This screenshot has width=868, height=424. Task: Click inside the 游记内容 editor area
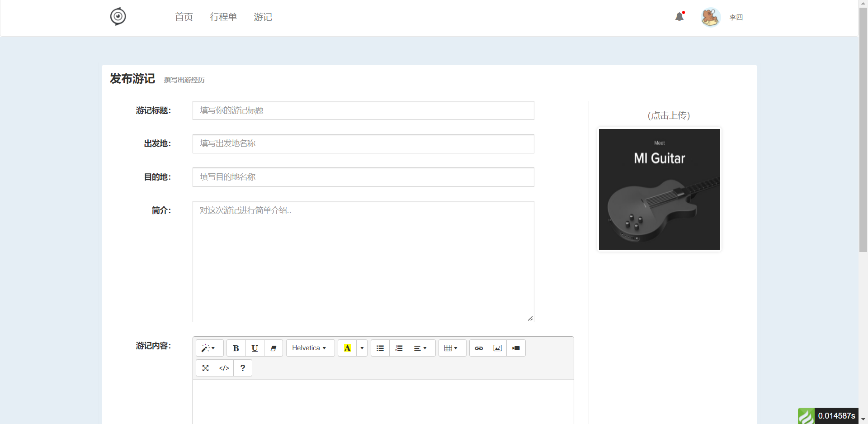click(x=383, y=402)
